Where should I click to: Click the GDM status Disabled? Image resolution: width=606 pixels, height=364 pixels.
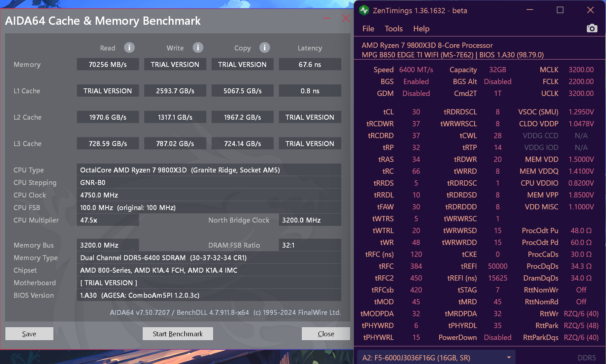click(x=416, y=93)
